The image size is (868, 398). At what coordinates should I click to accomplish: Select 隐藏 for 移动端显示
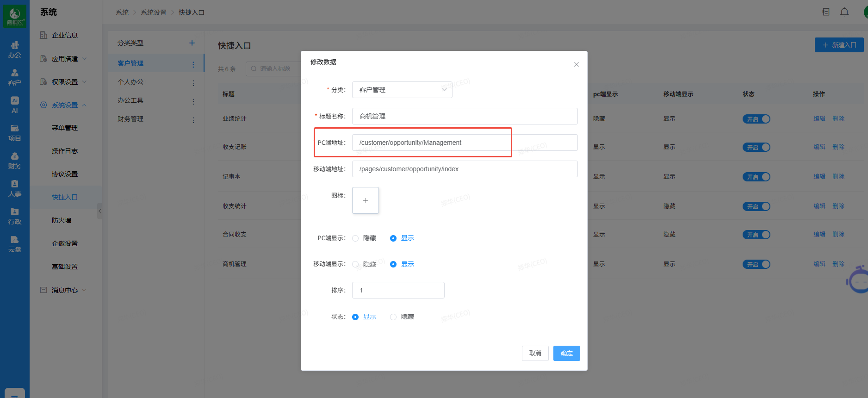tap(355, 264)
